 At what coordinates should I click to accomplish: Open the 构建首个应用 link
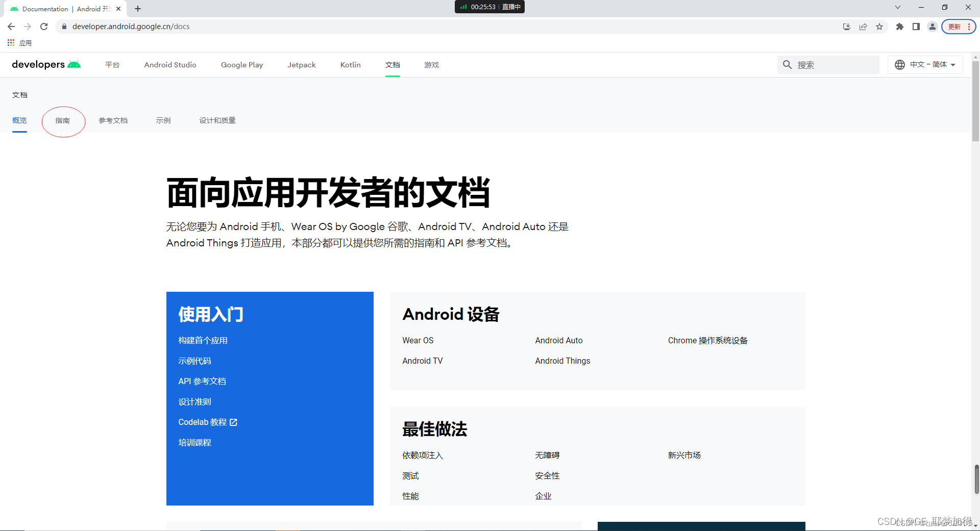pos(203,340)
